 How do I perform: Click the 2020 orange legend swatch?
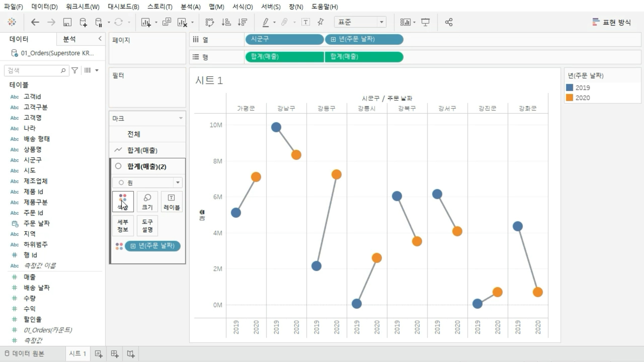click(x=570, y=98)
